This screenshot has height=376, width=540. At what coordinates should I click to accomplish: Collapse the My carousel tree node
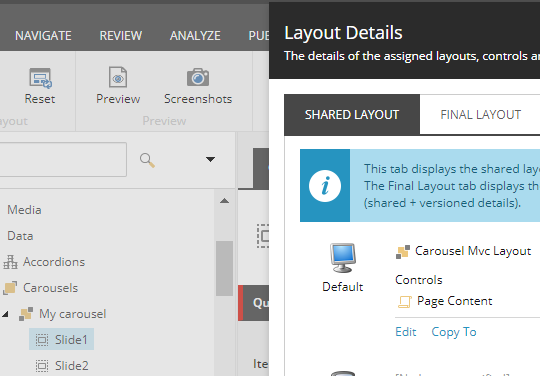point(5,314)
